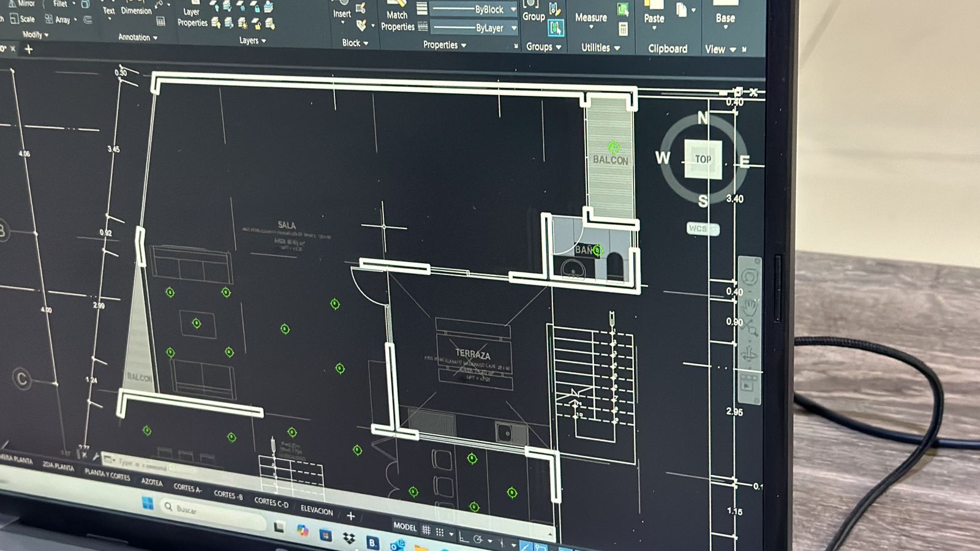
Task: Click the N direction on the ViewCube compass
Action: pos(703,118)
